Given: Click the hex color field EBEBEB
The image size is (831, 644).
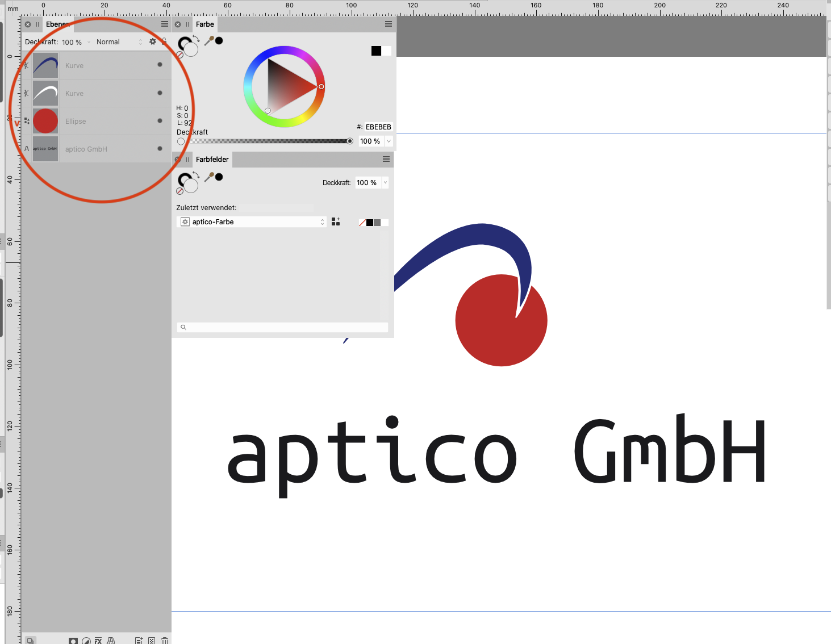Looking at the screenshot, I should click(x=378, y=127).
